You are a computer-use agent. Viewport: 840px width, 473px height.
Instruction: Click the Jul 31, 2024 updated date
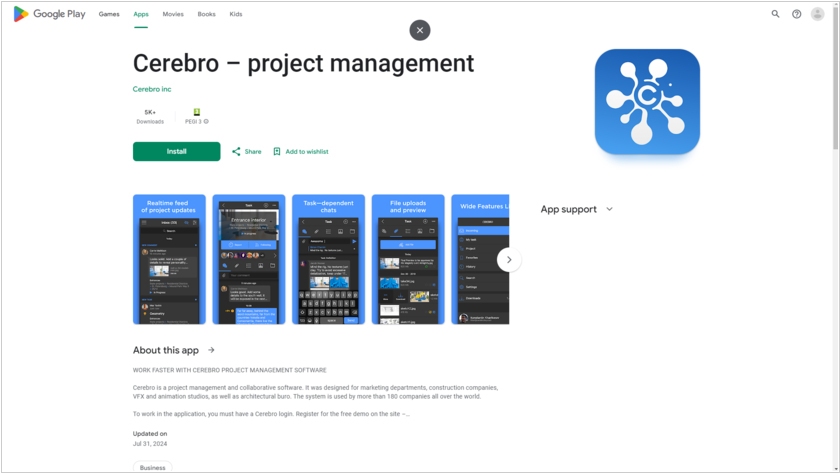tap(150, 444)
